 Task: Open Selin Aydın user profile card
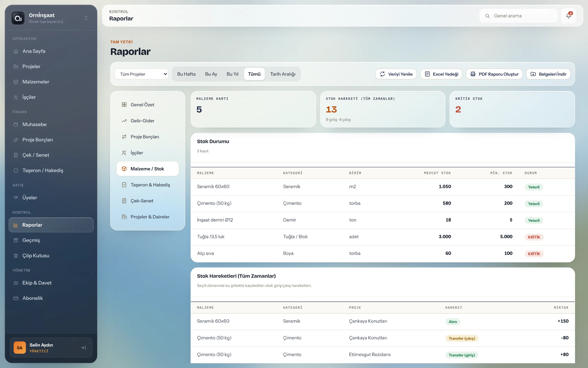[51, 348]
